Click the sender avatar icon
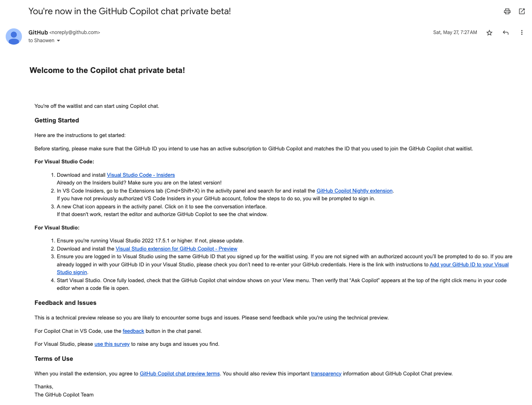The image size is (532, 405). (14, 36)
